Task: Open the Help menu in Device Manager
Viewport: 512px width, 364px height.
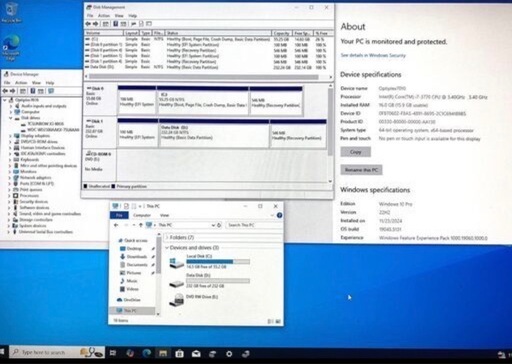Action: [50, 83]
